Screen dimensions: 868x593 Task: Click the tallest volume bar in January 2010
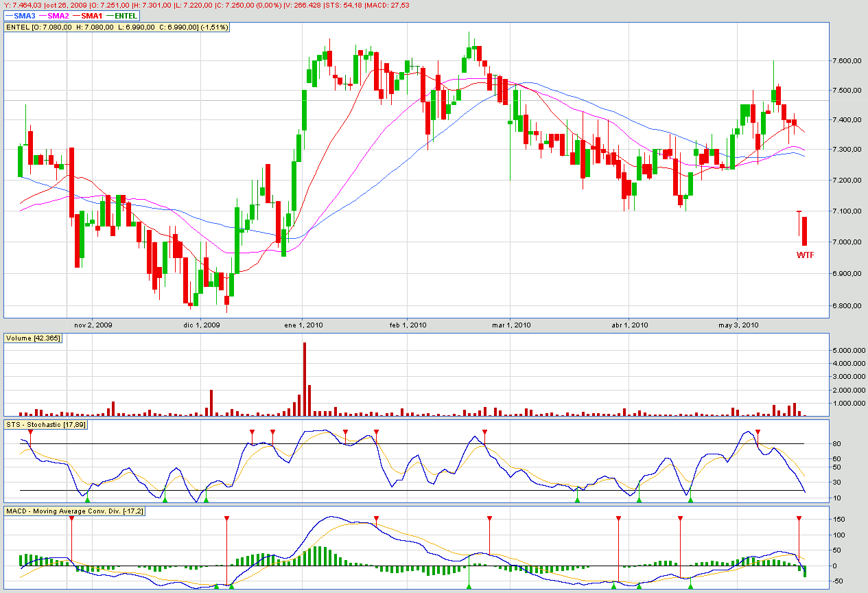(305, 379)
